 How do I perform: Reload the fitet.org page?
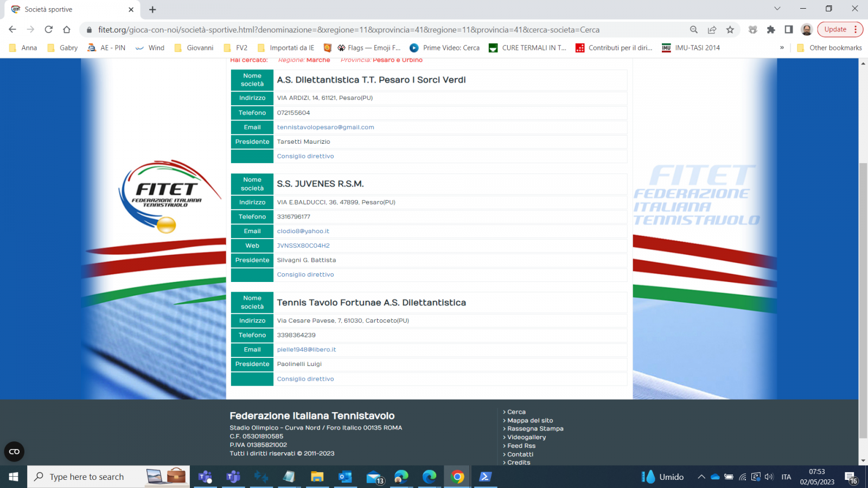pos(49,29)
